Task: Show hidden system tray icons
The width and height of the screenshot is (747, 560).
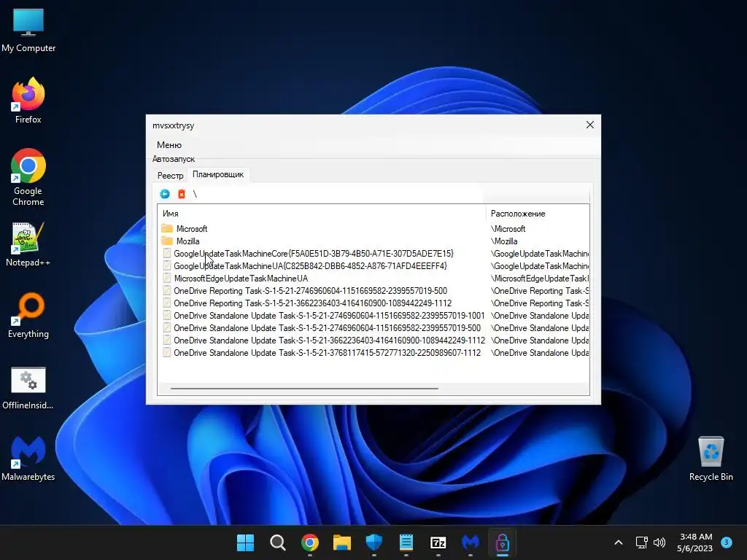Action: (619, 542)
